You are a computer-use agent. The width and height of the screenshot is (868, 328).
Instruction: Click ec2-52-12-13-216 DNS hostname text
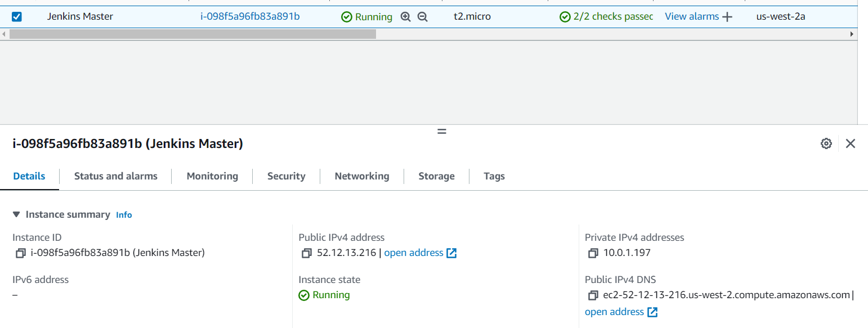click(x=726, y=295)
